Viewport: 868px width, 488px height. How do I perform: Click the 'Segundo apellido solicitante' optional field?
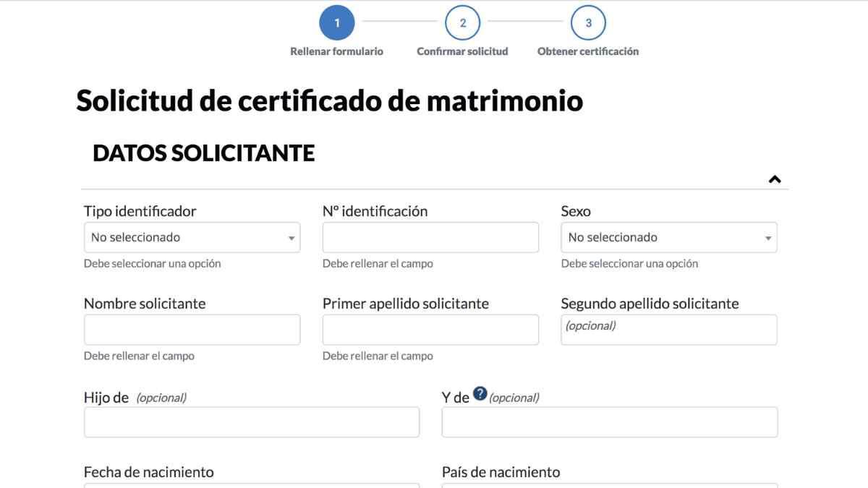(668, 330)
